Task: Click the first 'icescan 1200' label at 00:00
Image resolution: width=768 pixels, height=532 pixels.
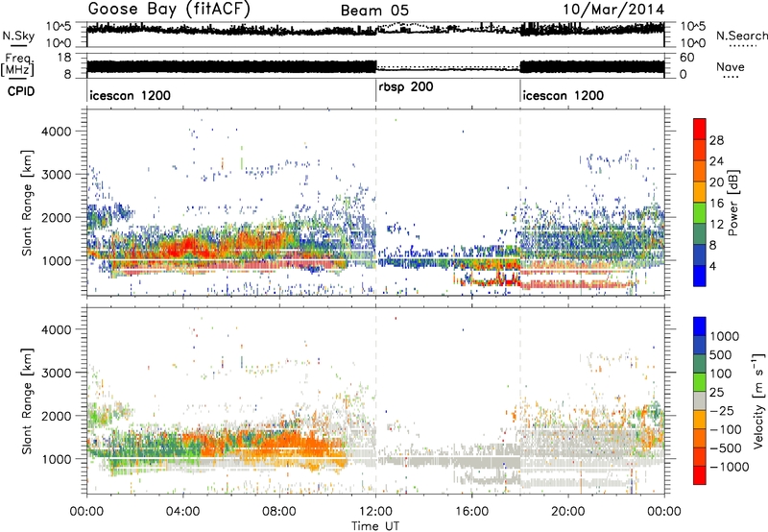Action: (131, 95)
